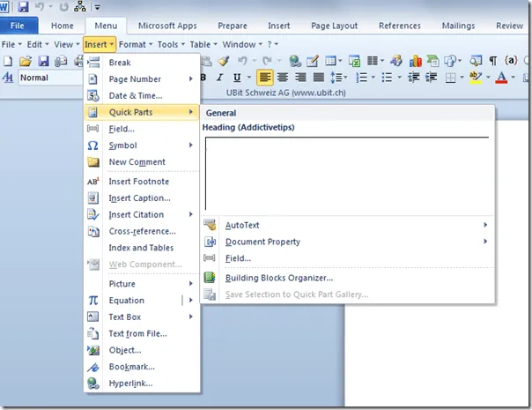
Task: Select Bookmark menu entry
Action: (x=142, y=367)
